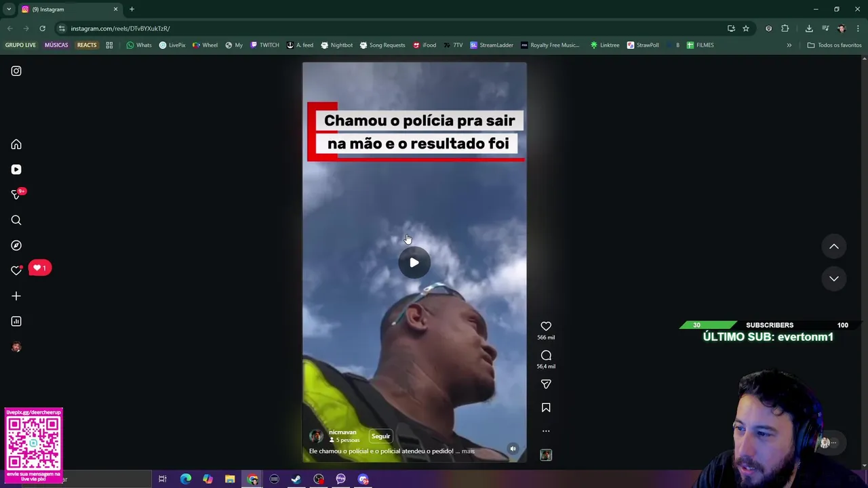Image resolution: width=868 pixels, height=488 pixels.
Task: Open the 7TV bookmark
Action: 454,45
